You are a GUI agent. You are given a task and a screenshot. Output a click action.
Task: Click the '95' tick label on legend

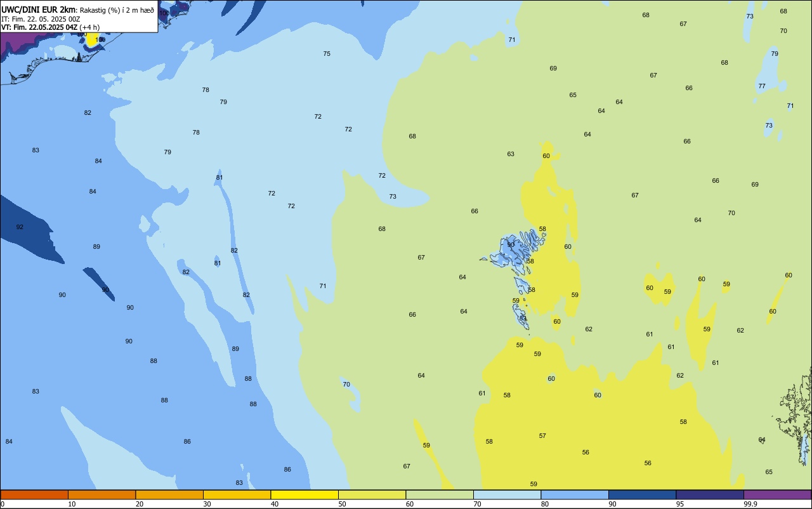pos(680,504)
